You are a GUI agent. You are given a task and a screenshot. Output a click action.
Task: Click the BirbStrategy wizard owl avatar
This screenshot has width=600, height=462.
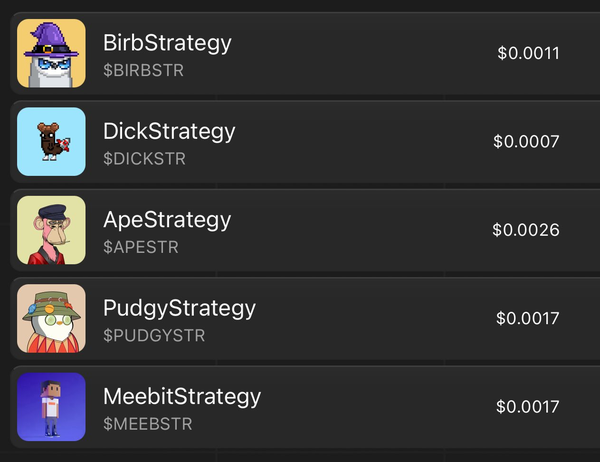pos(51,54)
